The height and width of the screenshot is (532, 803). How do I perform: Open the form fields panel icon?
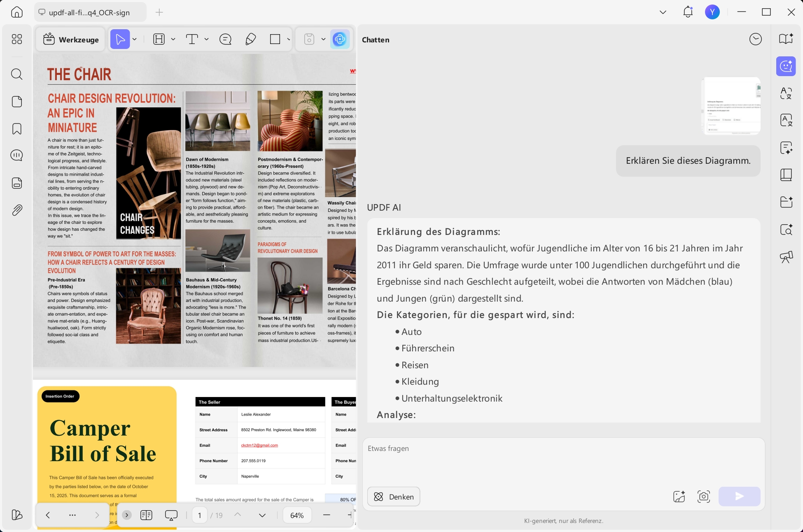click(17, 183)
